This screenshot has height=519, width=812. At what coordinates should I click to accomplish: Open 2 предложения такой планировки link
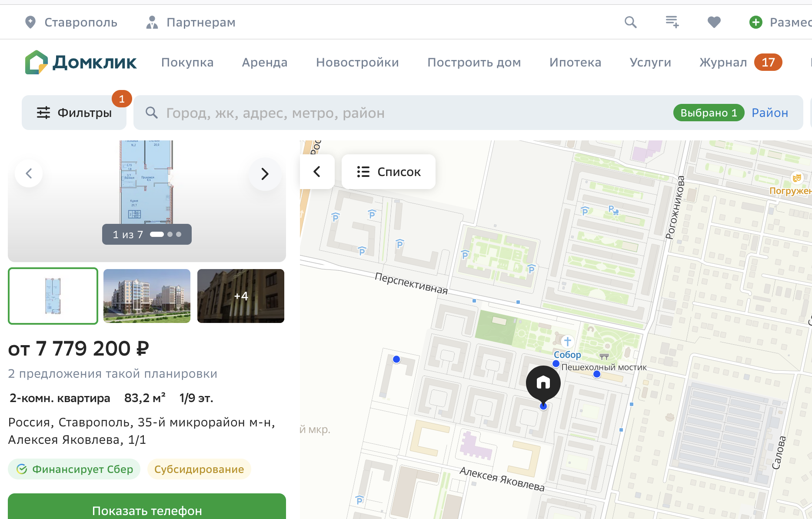click(113, 373)
